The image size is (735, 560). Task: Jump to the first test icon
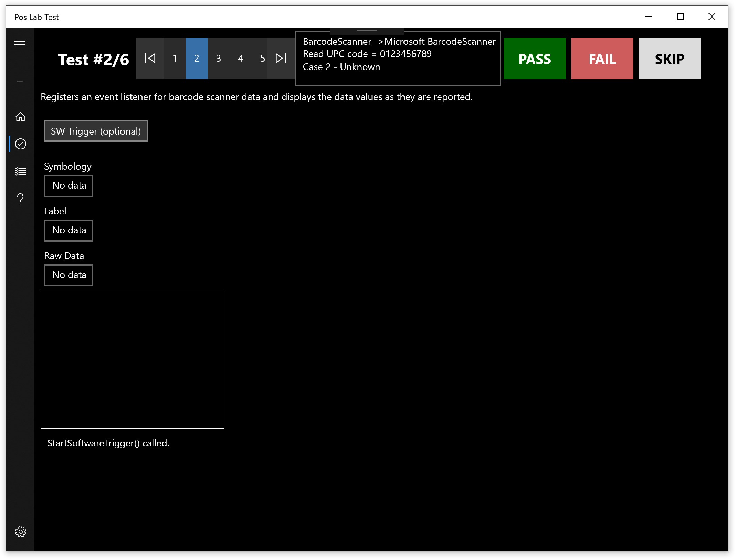pyautogui.click(x=150, y=58)
